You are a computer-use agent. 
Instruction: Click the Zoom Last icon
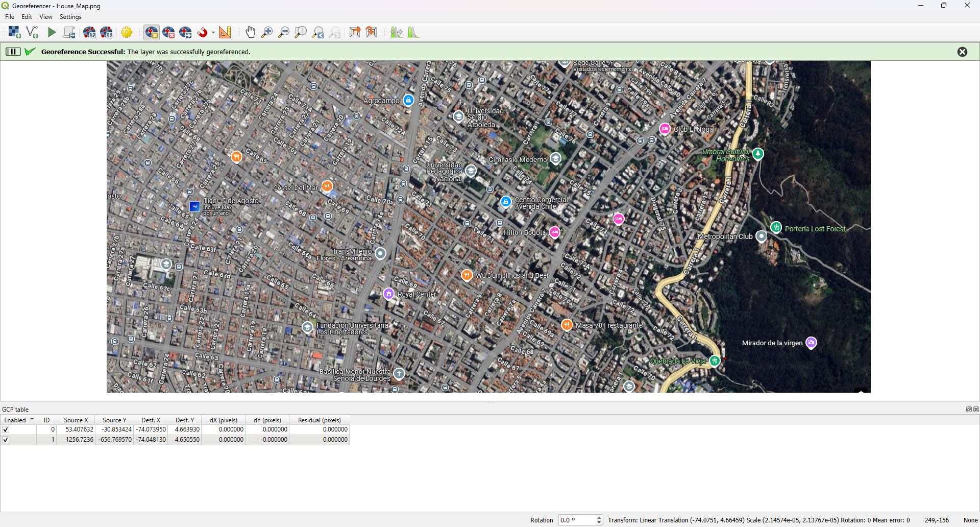click(x=318, y=33)
